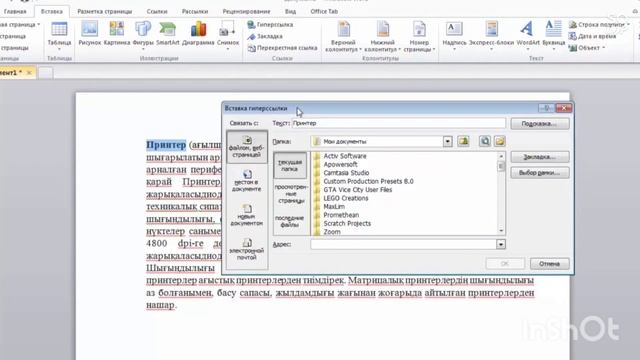
Task: Select place in document link option
Action: (247, 181)
